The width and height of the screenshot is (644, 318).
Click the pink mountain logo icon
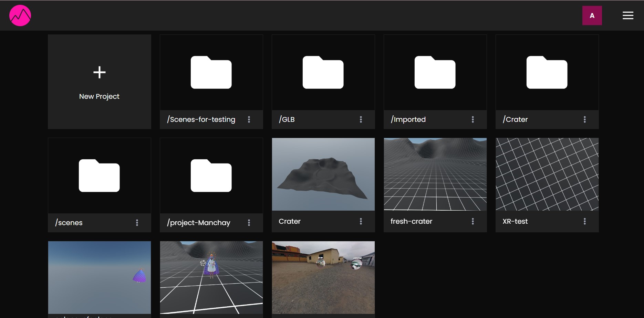[x=20, y=15]
